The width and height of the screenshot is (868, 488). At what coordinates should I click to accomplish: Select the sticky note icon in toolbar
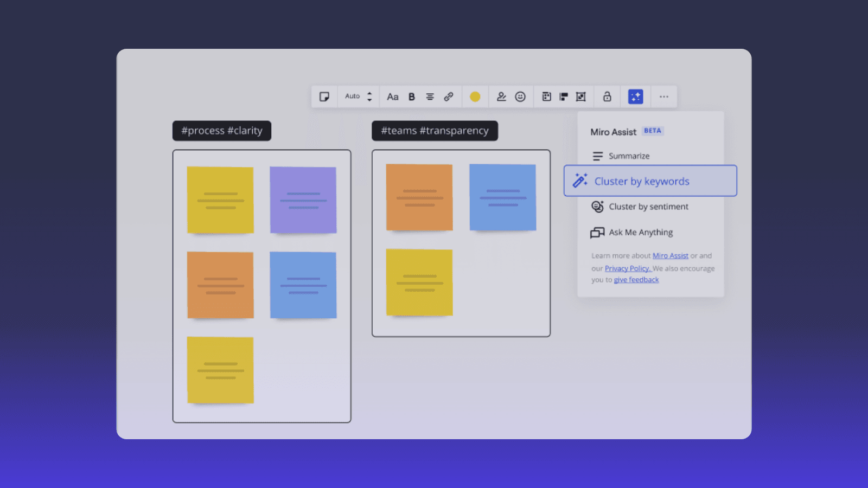(x=324, y=97)
